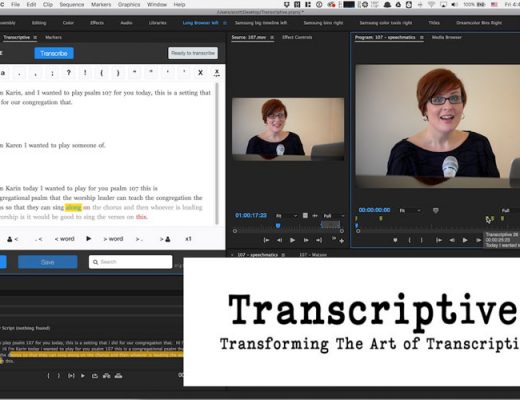Click Source monitor drag video only icon

point(305,216)
